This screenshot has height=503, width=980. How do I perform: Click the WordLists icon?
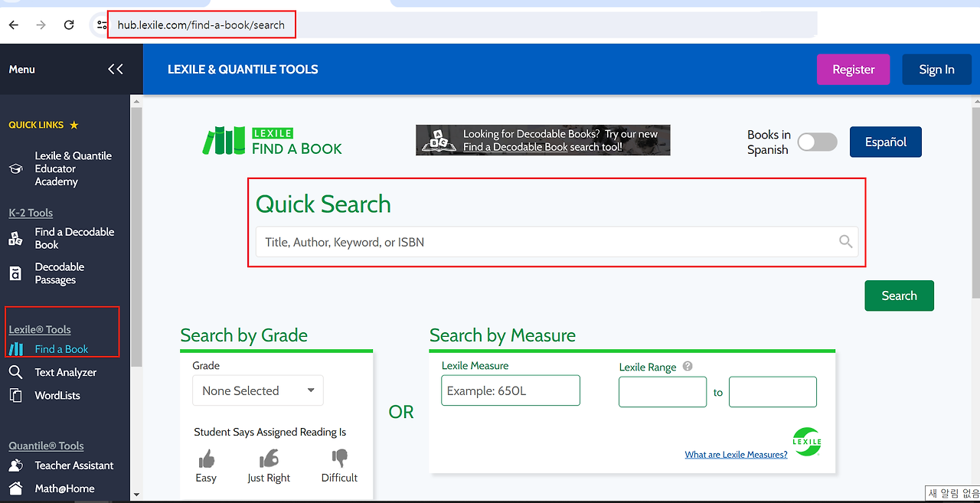point(15,396)
